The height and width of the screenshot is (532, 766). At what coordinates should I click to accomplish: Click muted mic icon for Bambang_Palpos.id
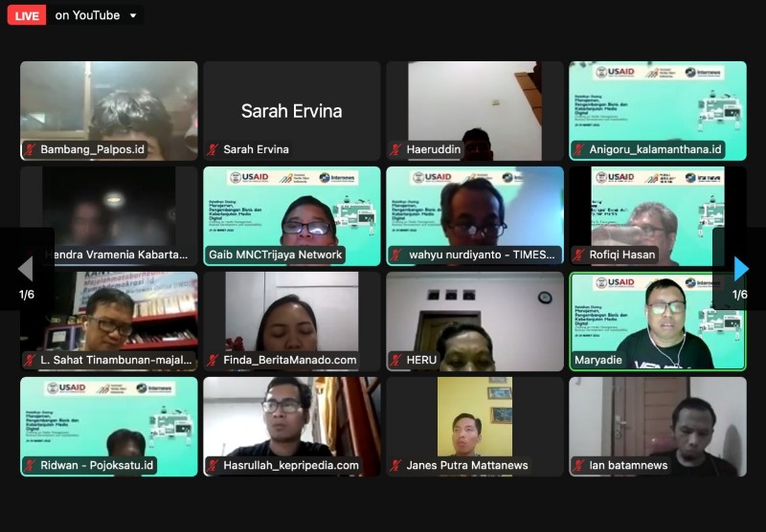point(31,149)
